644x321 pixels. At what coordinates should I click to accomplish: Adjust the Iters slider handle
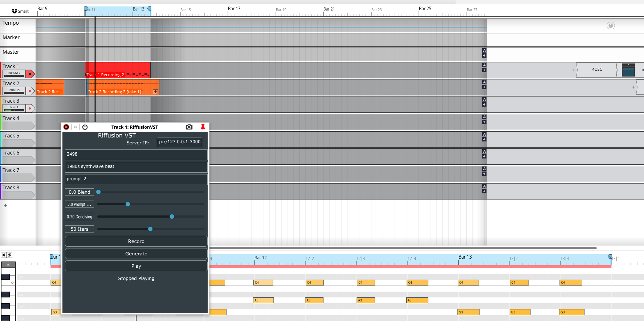point(150,229)
